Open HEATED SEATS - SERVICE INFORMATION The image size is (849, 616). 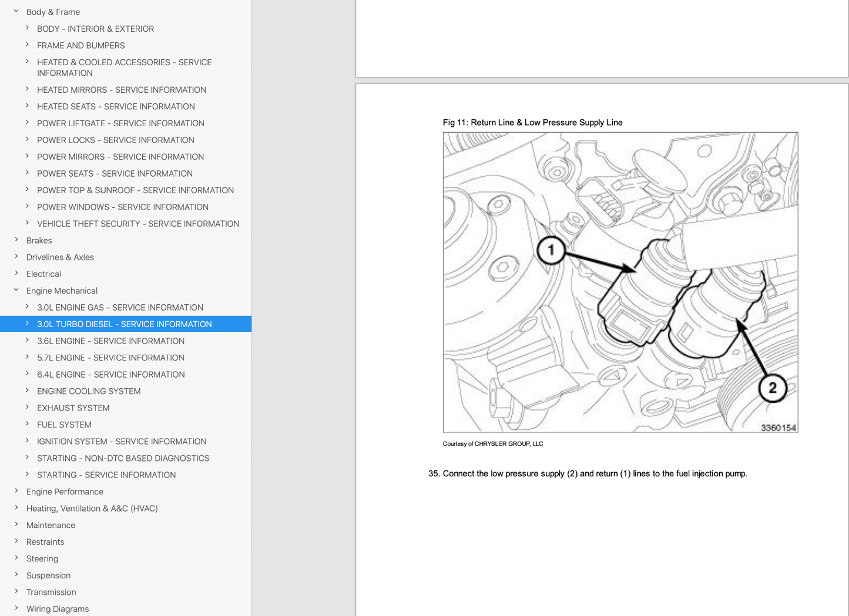pos(116,106)
